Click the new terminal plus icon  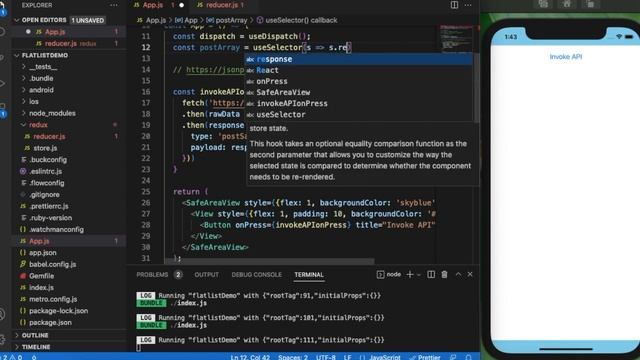click(x=410, y=275)
